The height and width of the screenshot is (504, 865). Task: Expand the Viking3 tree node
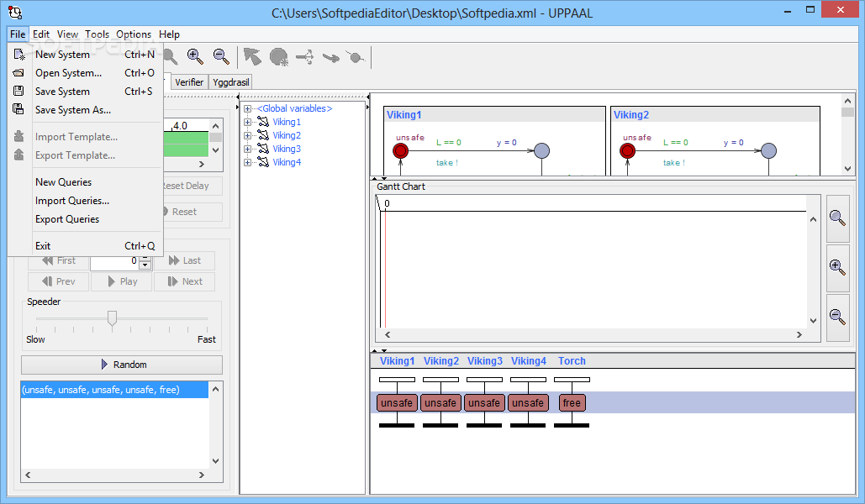(248, 149)
